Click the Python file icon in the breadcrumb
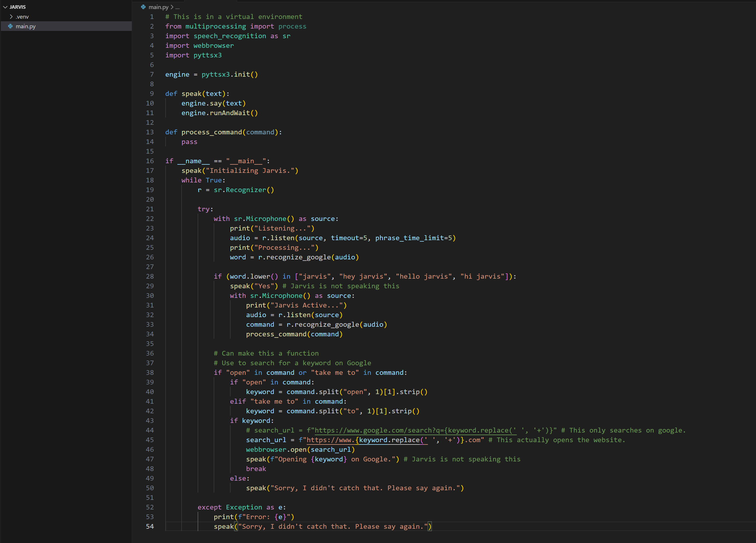 click(x=143, y=7)
